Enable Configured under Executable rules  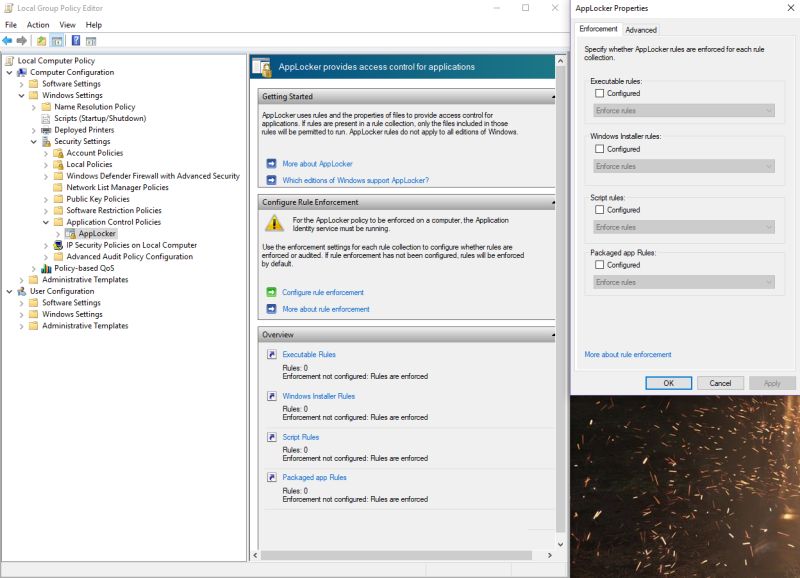click(x=599, y=93)
